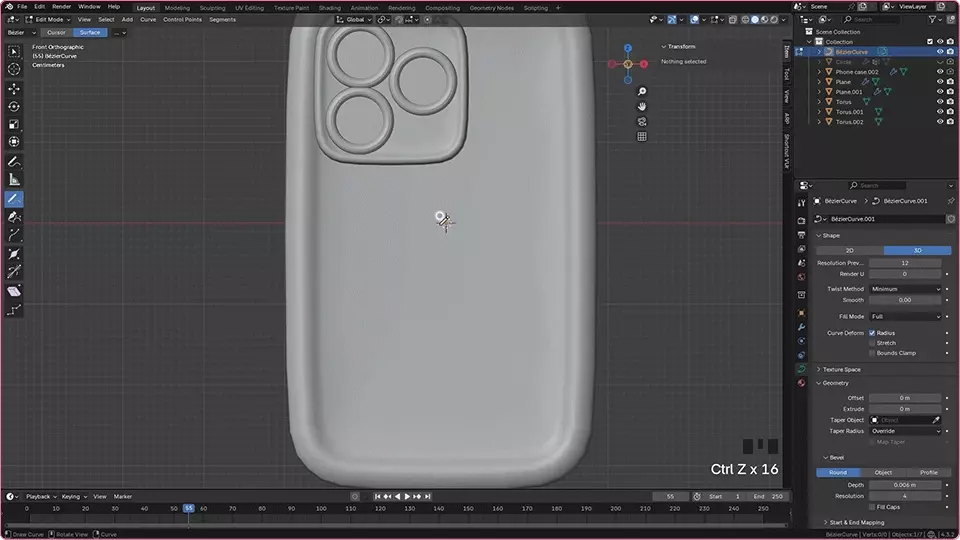Open the Tool properties tab icon
This screenshot has width=960, height=540.
point(801,203)
